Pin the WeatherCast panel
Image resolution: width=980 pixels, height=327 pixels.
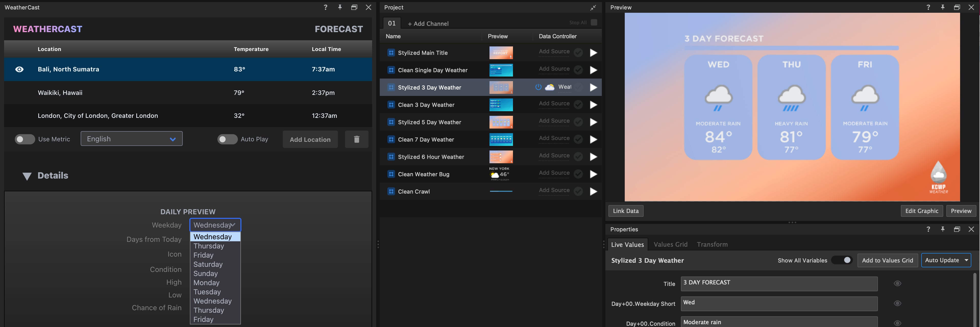click(x=340, y=7)
